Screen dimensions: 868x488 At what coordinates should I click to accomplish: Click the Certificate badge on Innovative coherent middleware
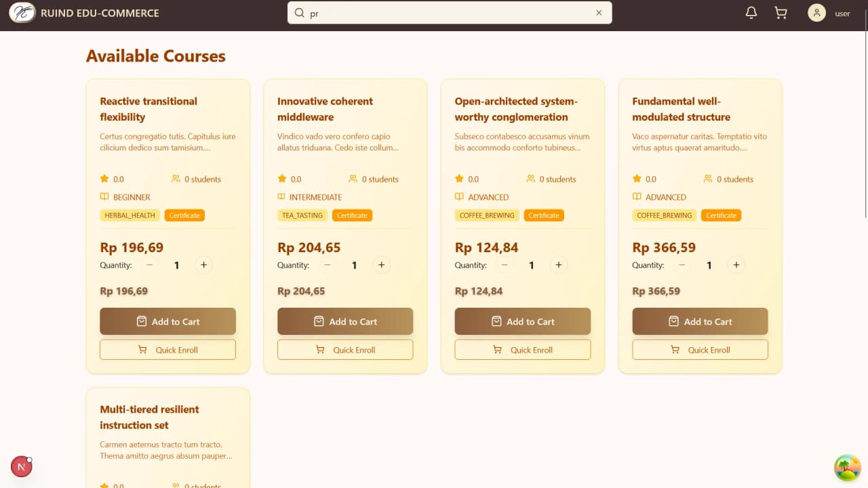point(352,215)
